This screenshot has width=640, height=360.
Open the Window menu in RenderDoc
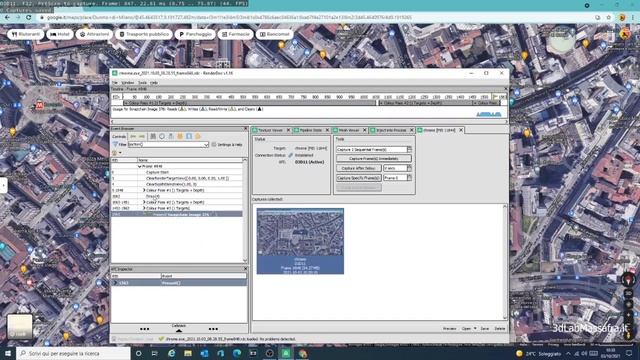[x=128, y=83]
